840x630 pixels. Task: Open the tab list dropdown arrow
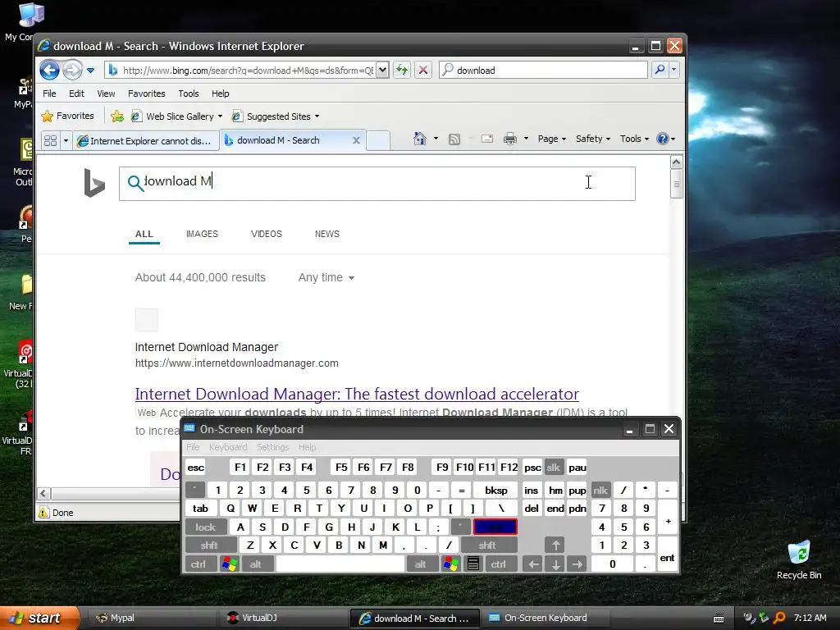66,140
